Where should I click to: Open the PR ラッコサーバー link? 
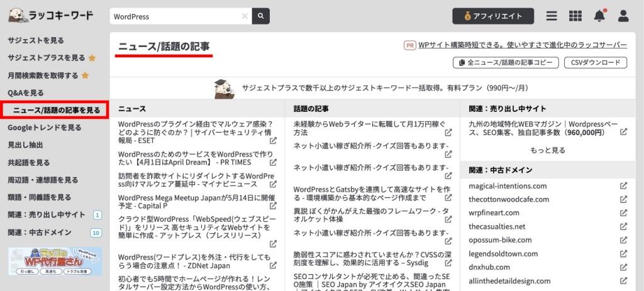[x=523, y=45]
